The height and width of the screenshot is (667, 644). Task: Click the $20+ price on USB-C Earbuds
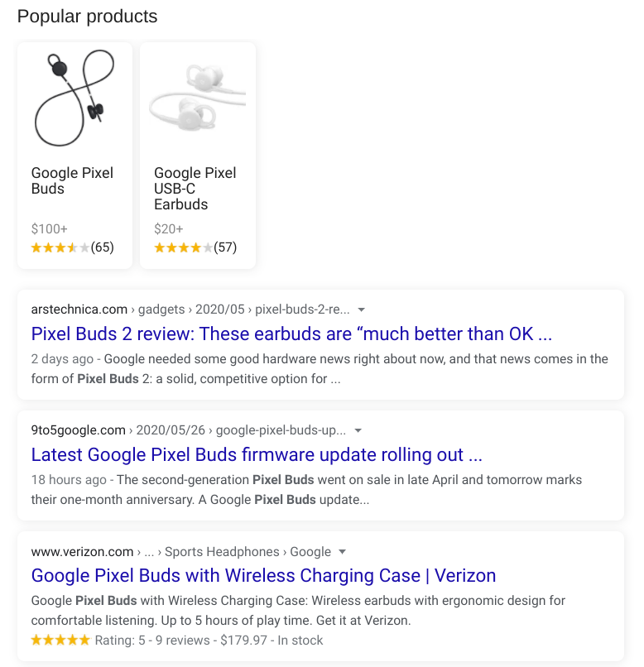tap(168, 229)
